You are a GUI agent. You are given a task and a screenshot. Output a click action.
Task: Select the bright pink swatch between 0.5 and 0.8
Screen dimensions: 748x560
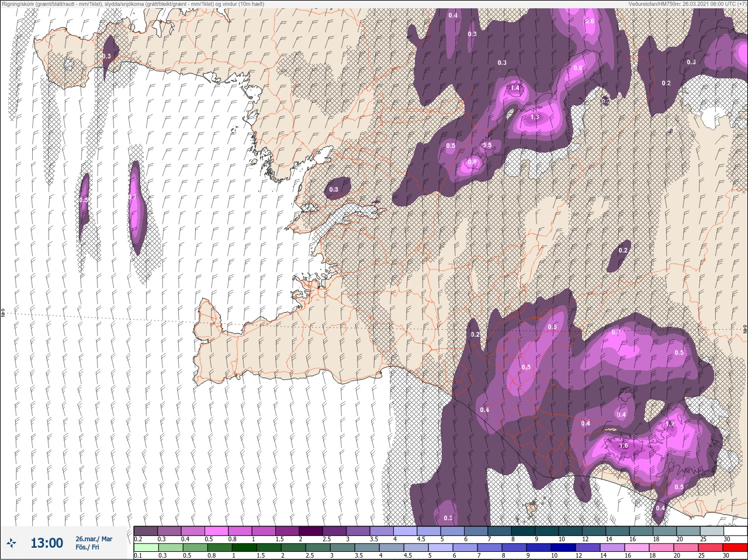click(x=216, y=530)
